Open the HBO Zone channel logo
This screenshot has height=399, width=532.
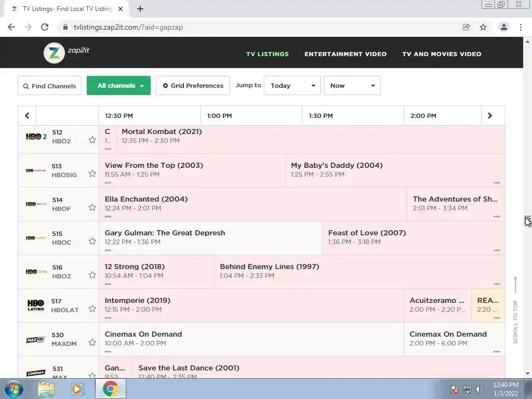(36, 271)
